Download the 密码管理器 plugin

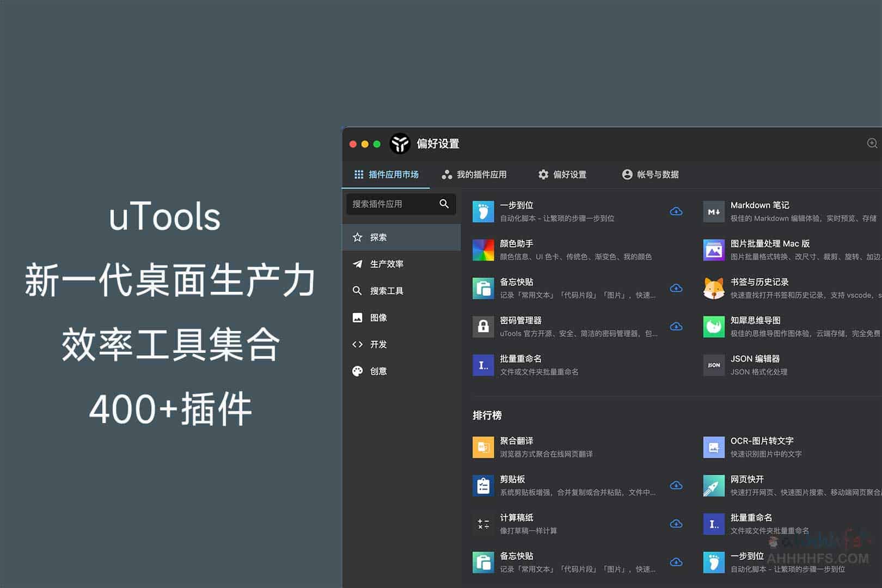pos(676,326)
